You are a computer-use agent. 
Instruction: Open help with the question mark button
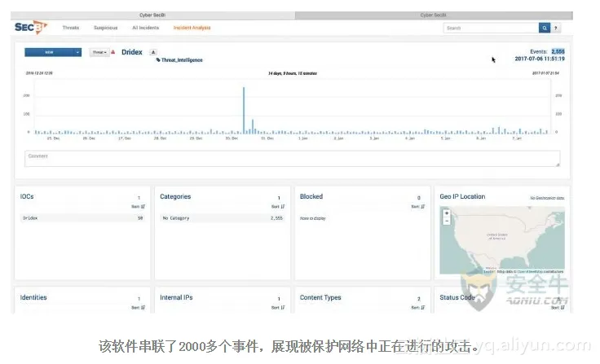tap(556, 28)
